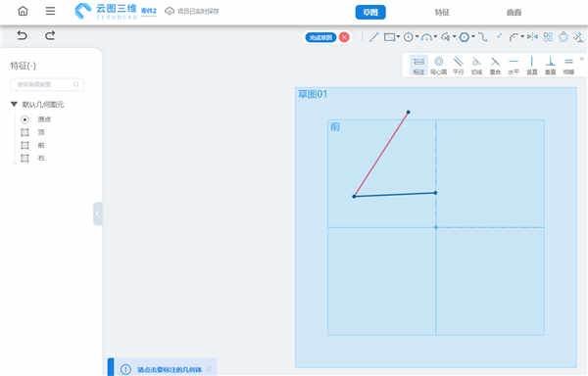Open the circle tool dropdown arrow

click(x=416, y=36)
